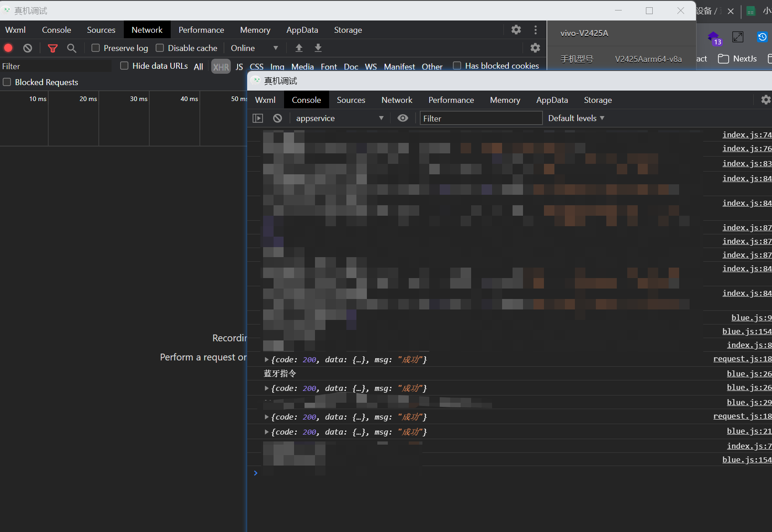
Task: Filter requests by WS type
Action: coord(371,66)
